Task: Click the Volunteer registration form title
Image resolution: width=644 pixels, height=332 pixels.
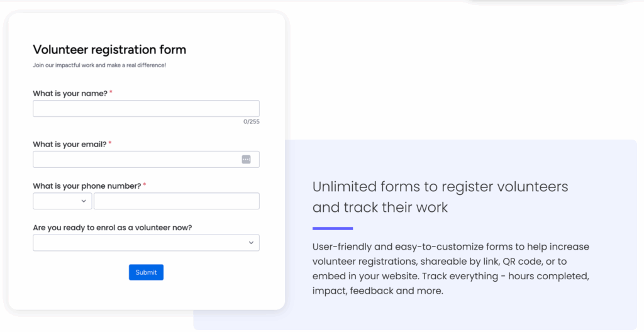Action: click(109, 50)
